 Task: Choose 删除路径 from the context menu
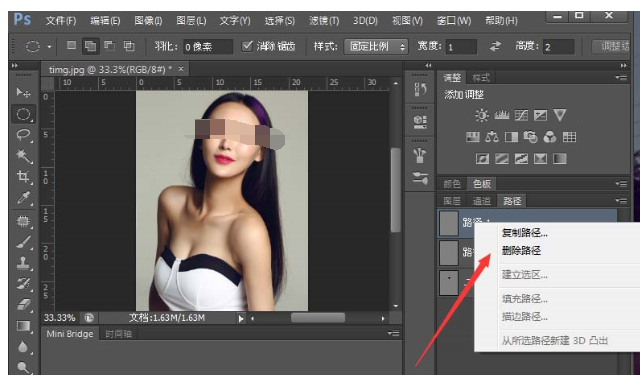tap(521, 251)
